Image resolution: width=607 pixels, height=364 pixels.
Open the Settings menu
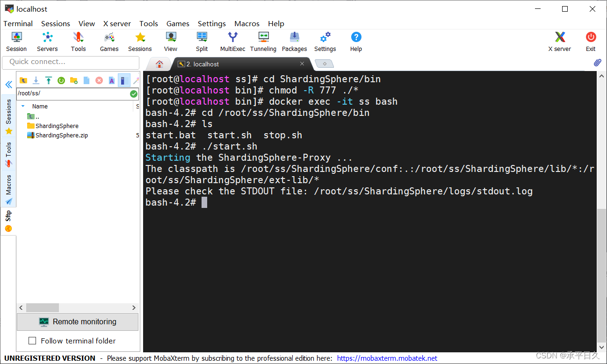(x=212, y=23)
